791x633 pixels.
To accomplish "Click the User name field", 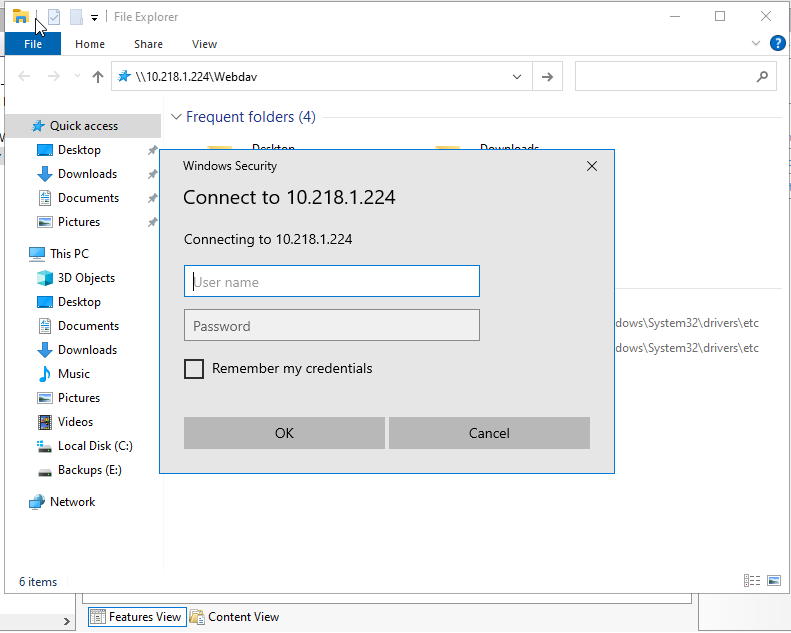I will click(331, 281).
